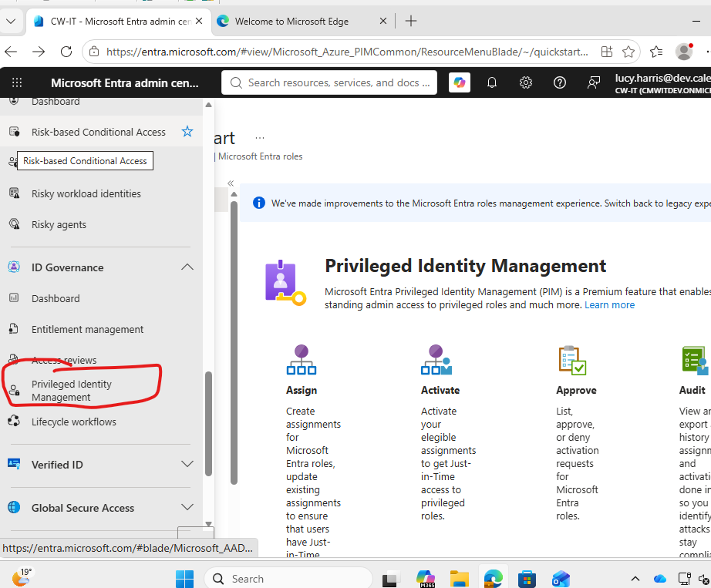Open a new browser tab
Image resolution: width=711 pixels, height=588 pixels.
pyautogui.click(x=411, y=21)
